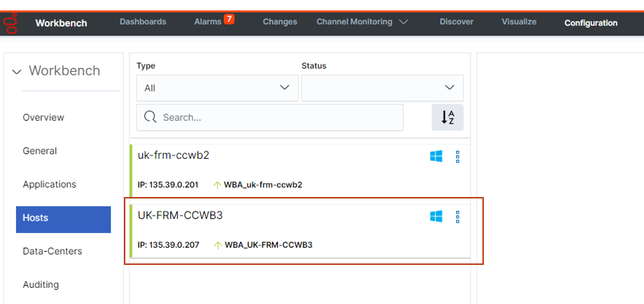Collapse the Workbench sidebar section
The width and height of the screenshot is (644, 304).
(x=17, y=72)
